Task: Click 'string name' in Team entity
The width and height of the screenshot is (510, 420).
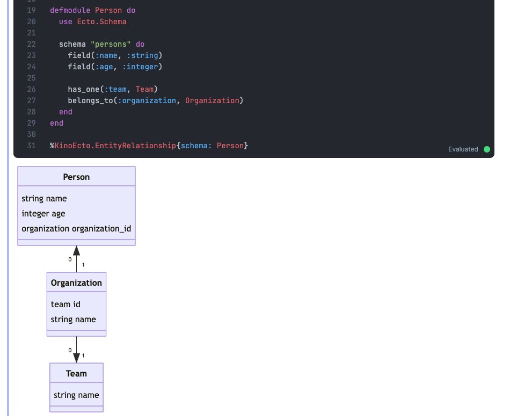Action: point(76,395)
